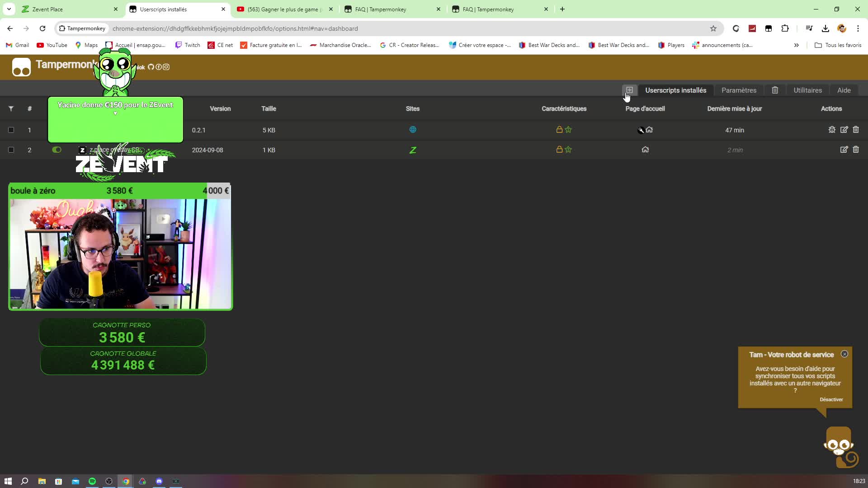Open Spotify from the taskbar

click(92, 481)
